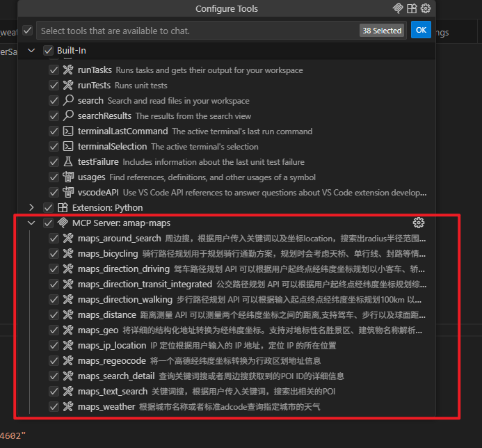482x448 pixels.
Task: Uncheck the maps_search_detail tool
Action: pyautogui.click(x=54, y=376)
